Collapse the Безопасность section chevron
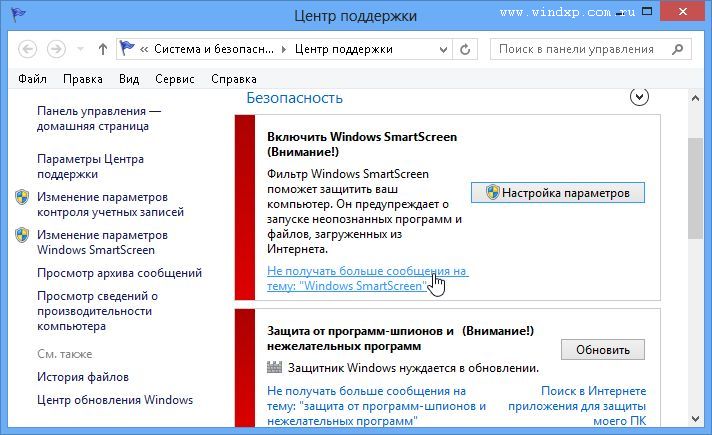Screen dimensions: 712x435 pyautogui.click(x=639, y=97)
